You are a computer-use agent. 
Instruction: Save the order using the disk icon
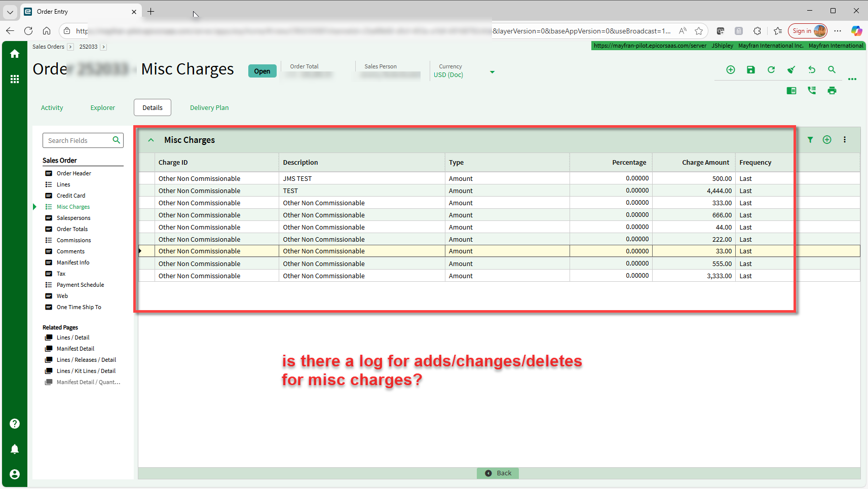tap(751, 70)
